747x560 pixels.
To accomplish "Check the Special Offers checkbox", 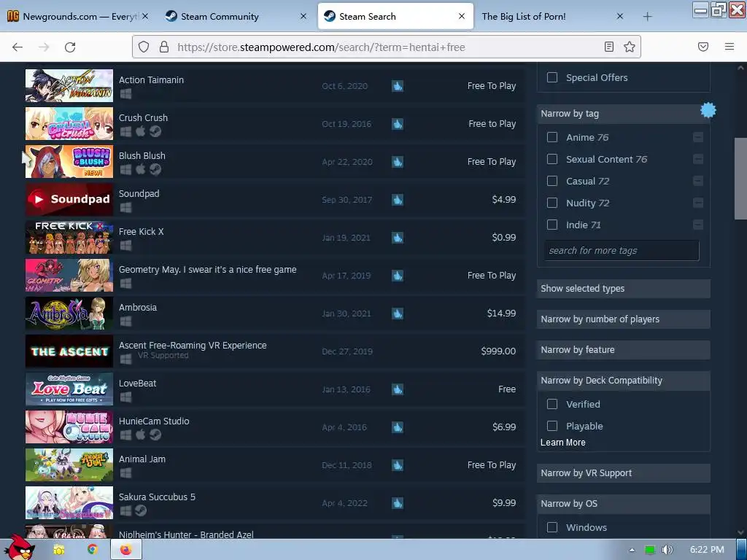I will pyautogui.click(x=552, y=77).
